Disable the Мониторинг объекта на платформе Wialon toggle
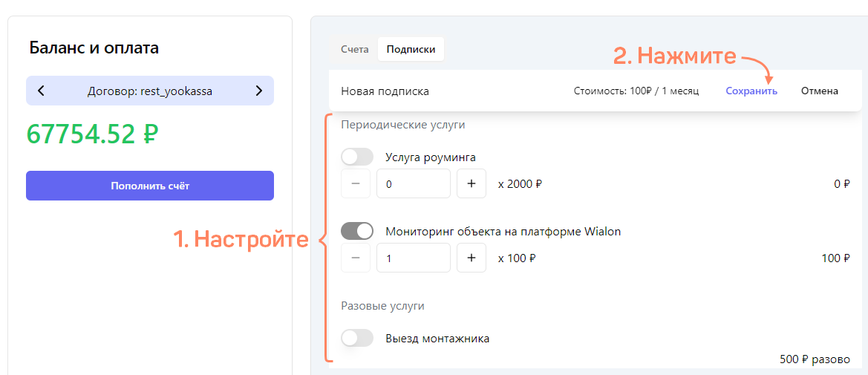The height and width of the screenshot is (375, 868). [x=357, y=231]
